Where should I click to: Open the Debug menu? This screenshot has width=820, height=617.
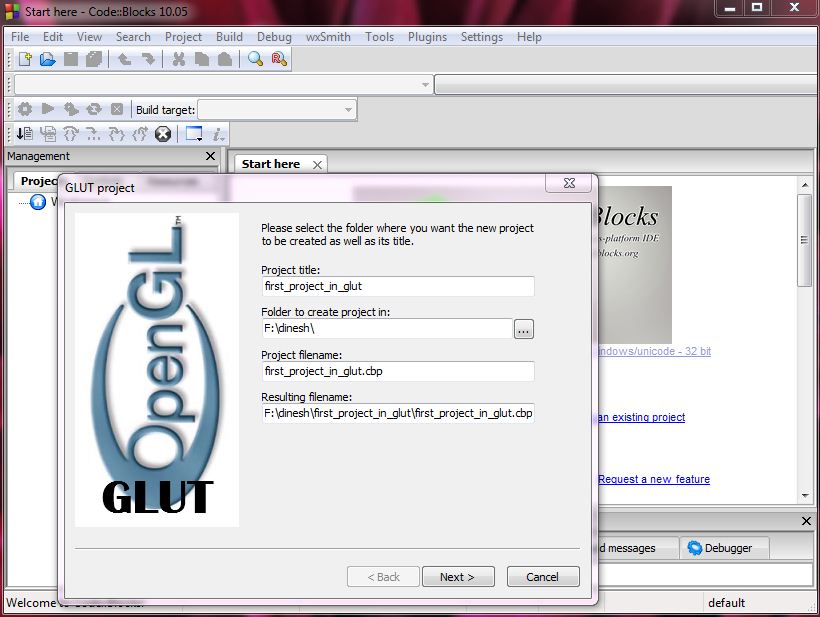pyautogui.click(x=274, y=37)
